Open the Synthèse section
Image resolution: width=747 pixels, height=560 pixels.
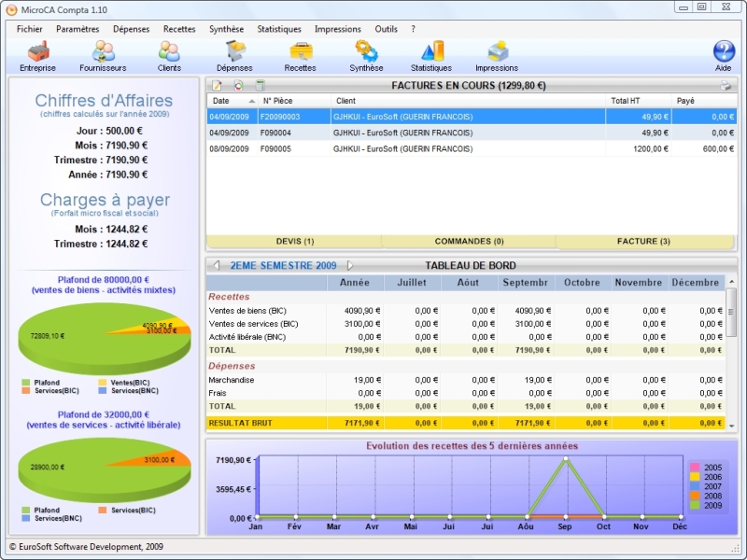(366, 51)
